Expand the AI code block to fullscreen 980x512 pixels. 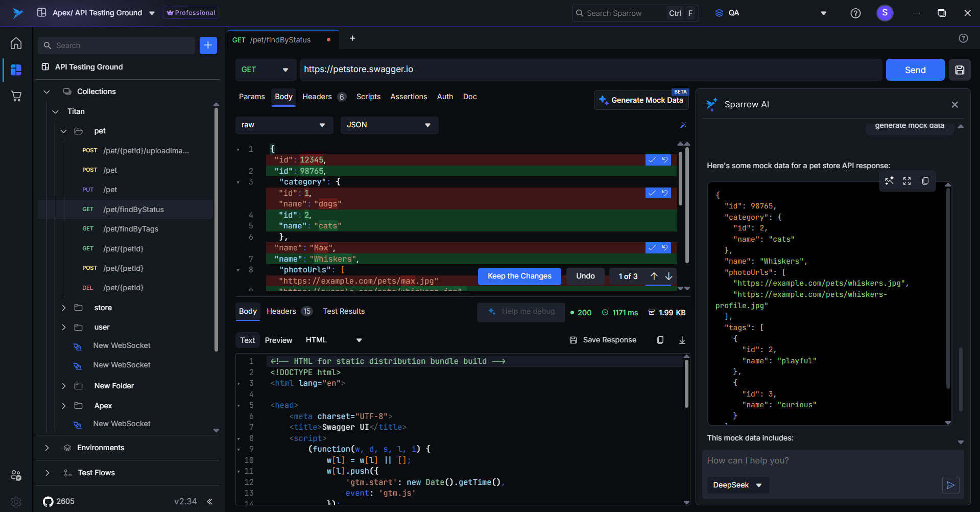pos(907,181)
